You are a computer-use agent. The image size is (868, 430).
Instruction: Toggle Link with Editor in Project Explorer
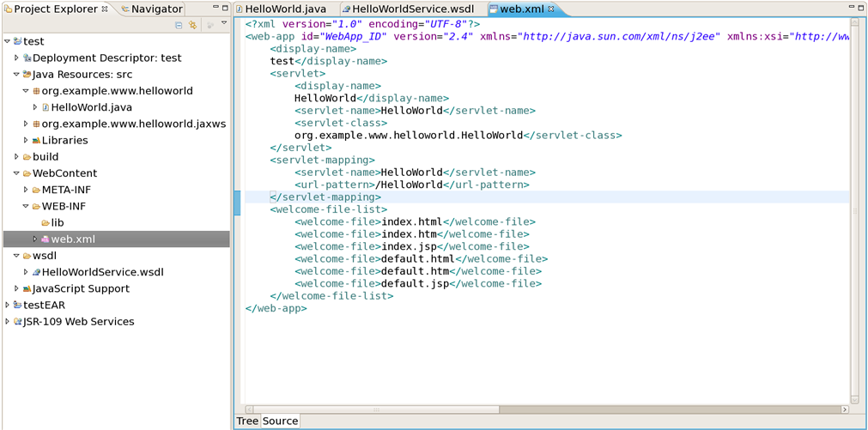tap(192, 25)
